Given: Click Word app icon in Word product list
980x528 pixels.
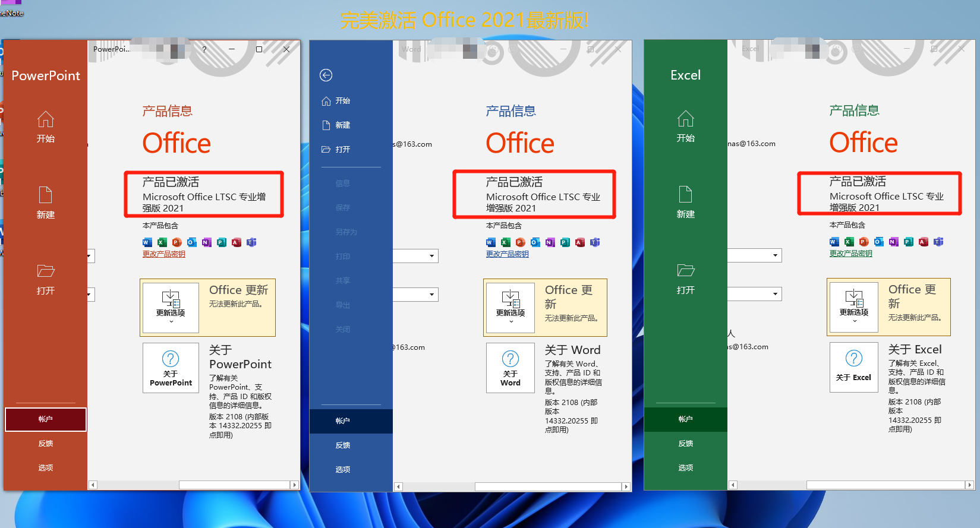Looking at the screenshot, I should pos(491,242).
